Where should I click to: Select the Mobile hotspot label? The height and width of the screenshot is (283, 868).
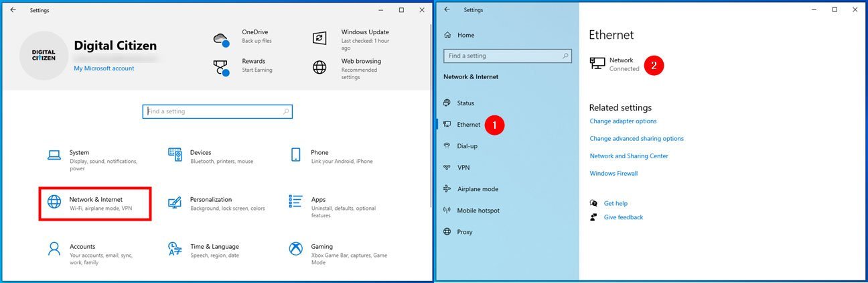pos(478,211)
